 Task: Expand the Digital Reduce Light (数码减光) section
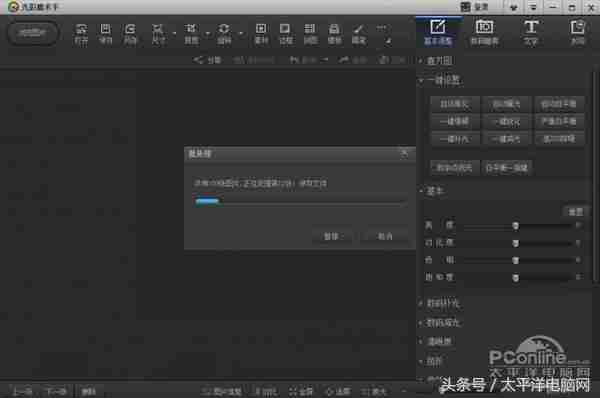coord(440,323)
